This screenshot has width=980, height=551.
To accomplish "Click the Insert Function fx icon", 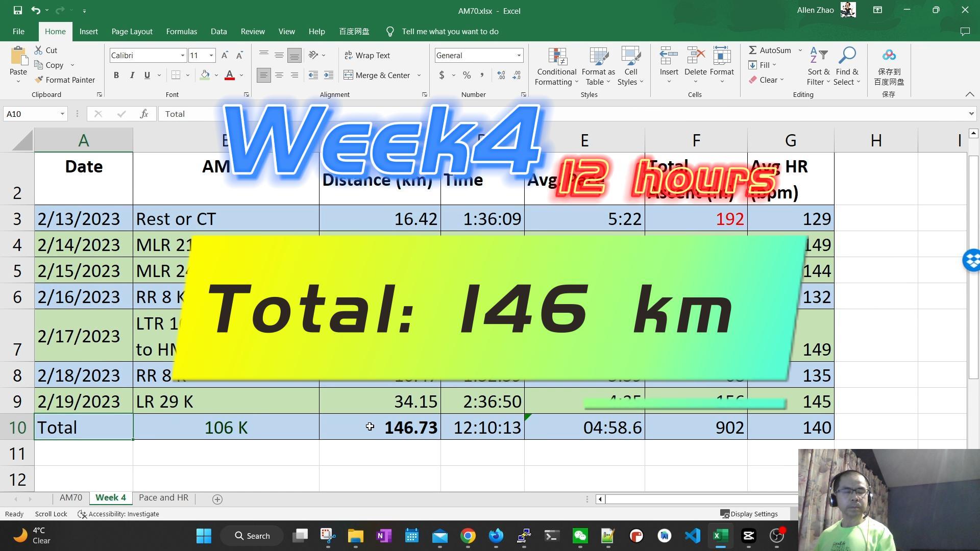I will pyautogui.click(x=144, y=114).
